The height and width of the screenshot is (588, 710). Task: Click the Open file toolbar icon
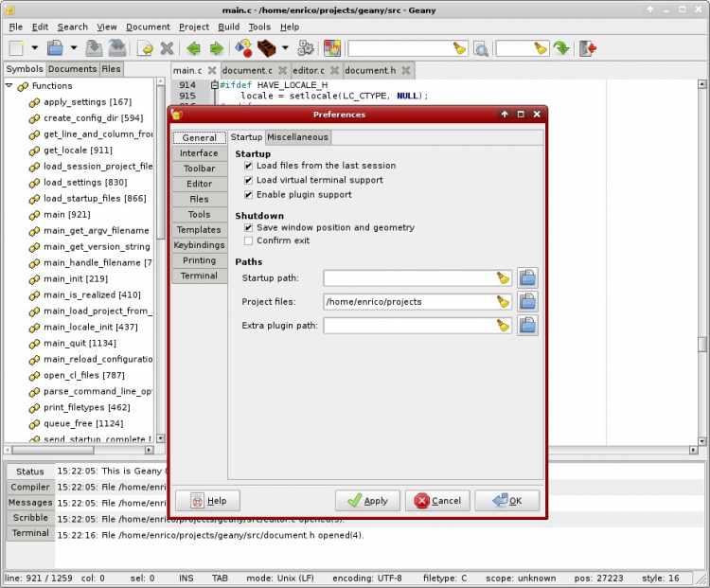pyautogui.click(x=55, y=48)
